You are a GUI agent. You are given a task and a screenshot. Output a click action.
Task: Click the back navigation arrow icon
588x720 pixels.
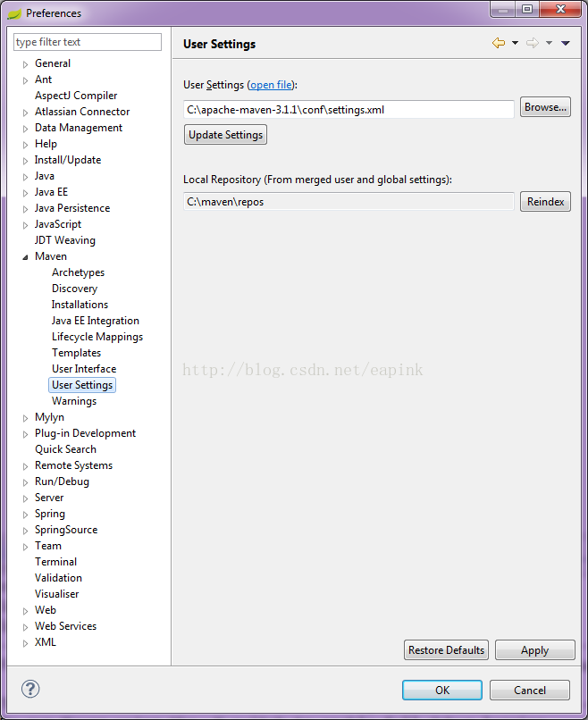pos(499,43)
